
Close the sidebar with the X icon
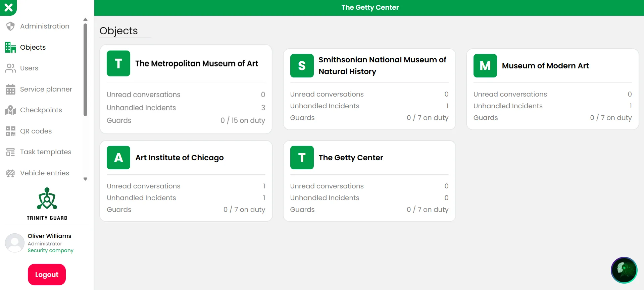8,7
